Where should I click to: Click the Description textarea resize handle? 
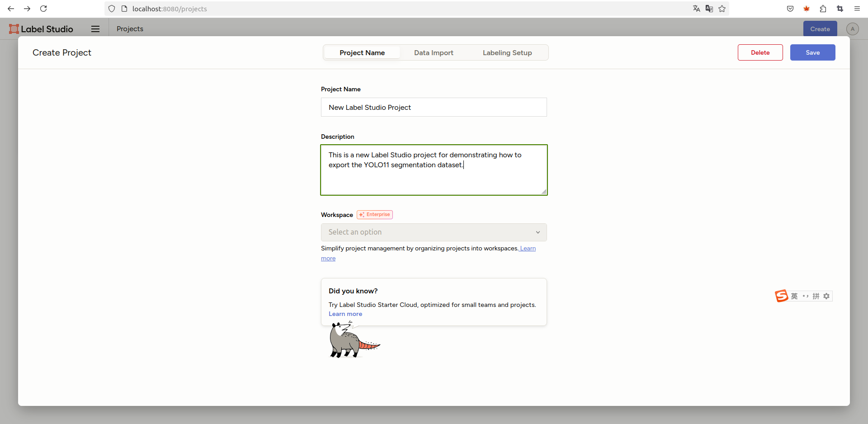tap(544, 192)
